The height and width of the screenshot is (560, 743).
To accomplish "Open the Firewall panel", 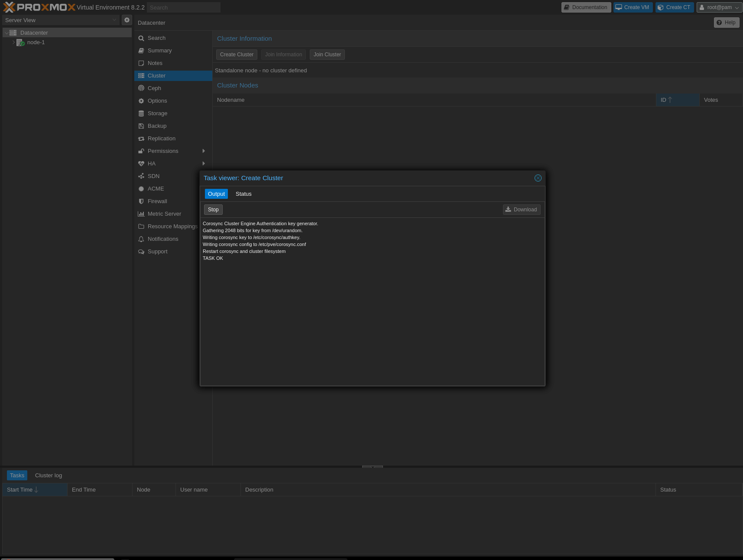I will click(x=157, y=201).
